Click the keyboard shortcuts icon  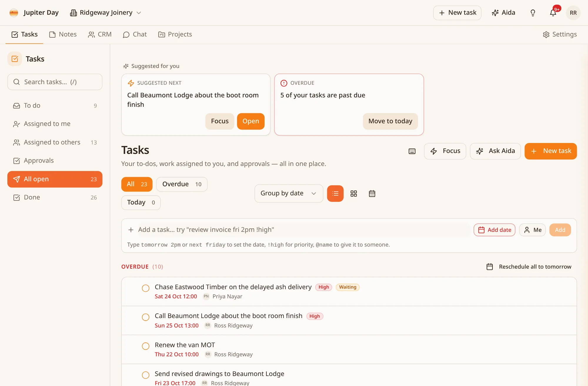412,151
